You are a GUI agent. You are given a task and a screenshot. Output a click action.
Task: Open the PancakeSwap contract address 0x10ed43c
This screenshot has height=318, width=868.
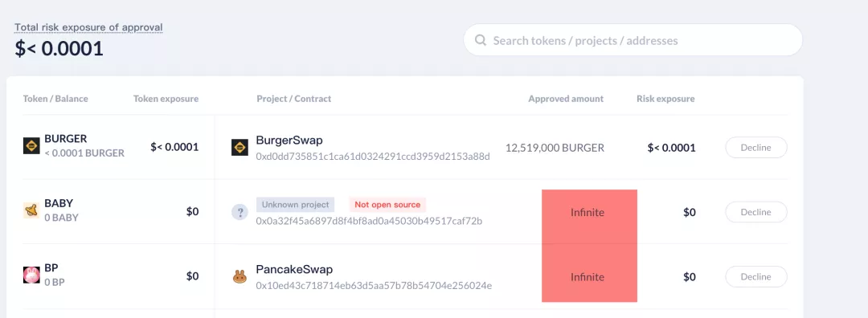[374, 286]
